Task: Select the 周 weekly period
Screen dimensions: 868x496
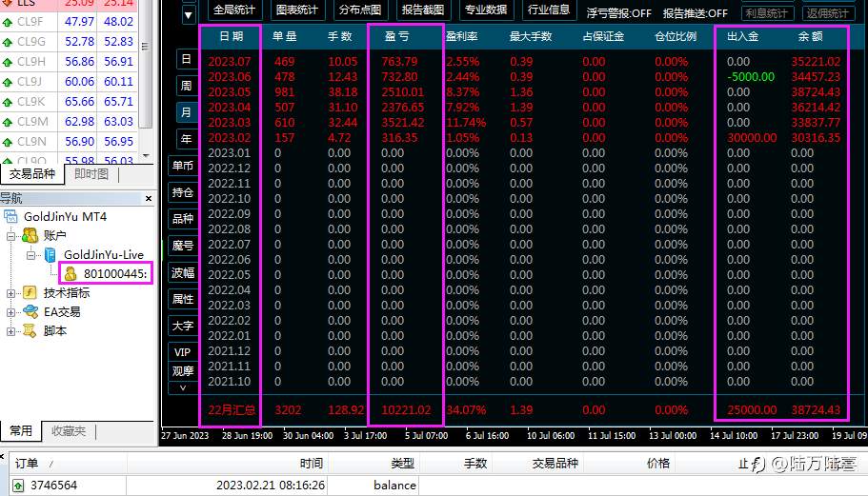Action: (187, 85)
